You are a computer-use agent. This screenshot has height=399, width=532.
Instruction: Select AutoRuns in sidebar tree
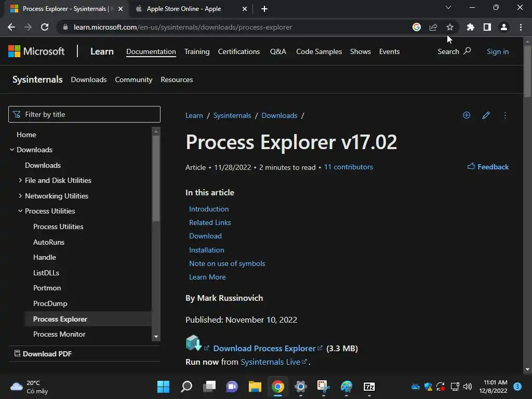(x=48, y=242)
